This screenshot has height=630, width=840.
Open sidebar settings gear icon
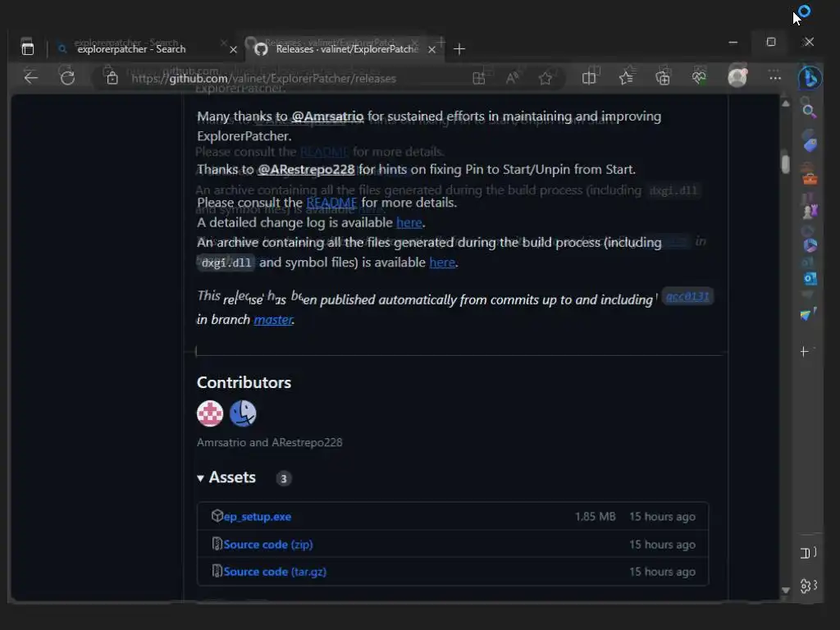click(x=806, y=586)
